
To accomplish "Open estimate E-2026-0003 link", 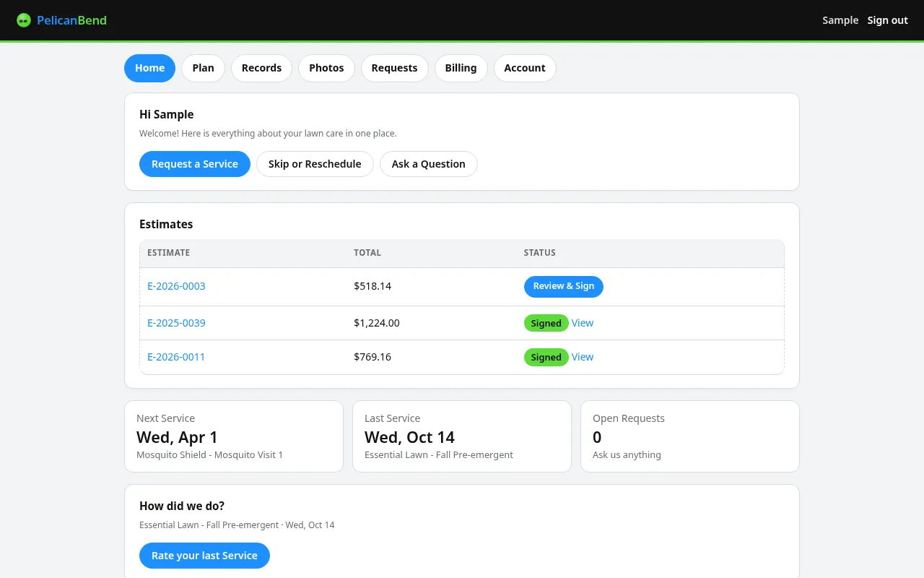I will (176, 286).
